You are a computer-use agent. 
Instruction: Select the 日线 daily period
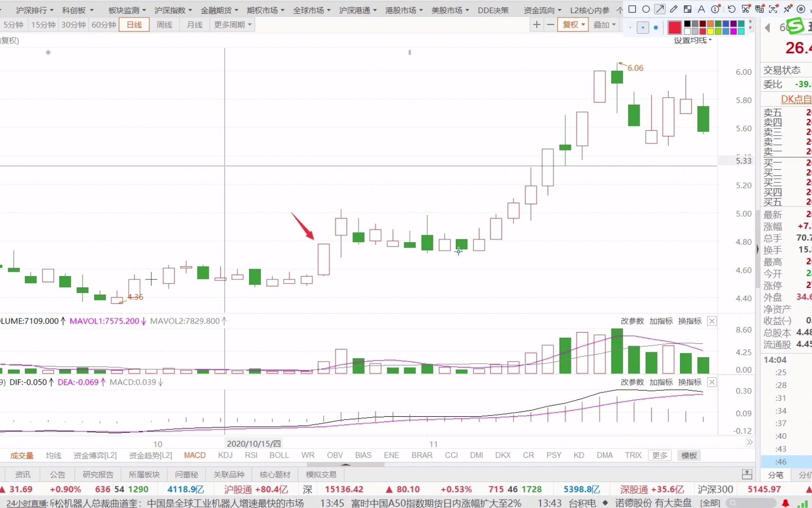pyautogui.click(x=134, y=24)
